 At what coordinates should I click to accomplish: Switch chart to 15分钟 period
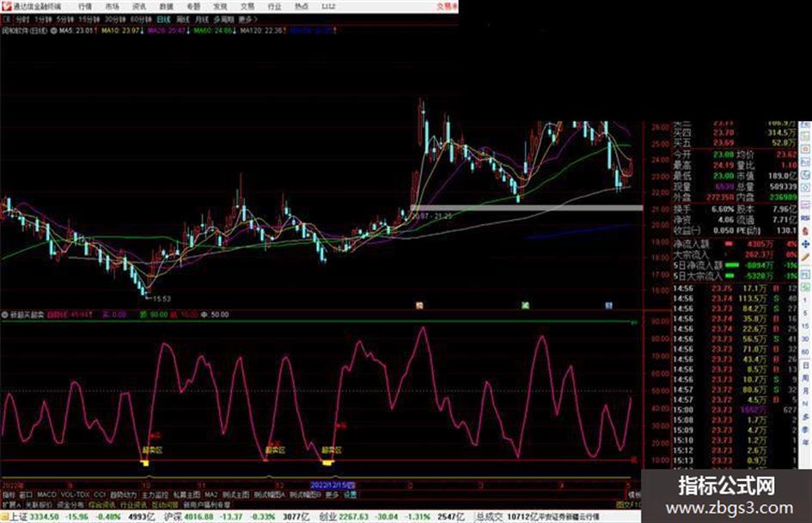tap(89, 19)
